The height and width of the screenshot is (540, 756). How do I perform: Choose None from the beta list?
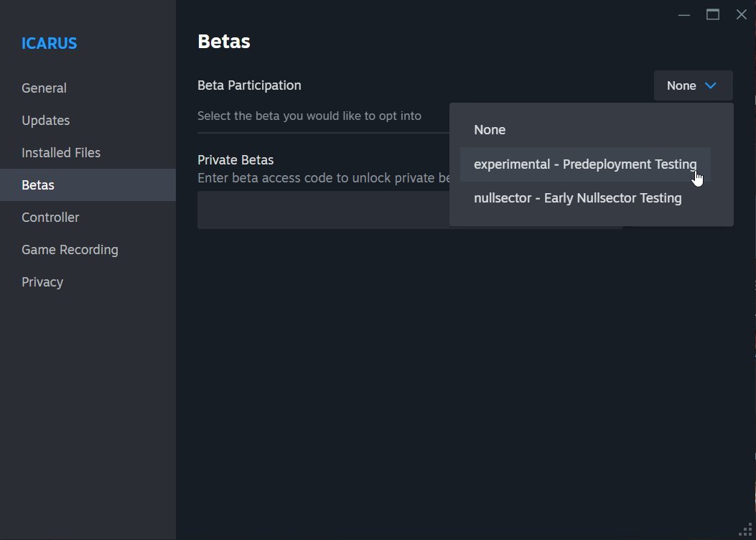585,130
